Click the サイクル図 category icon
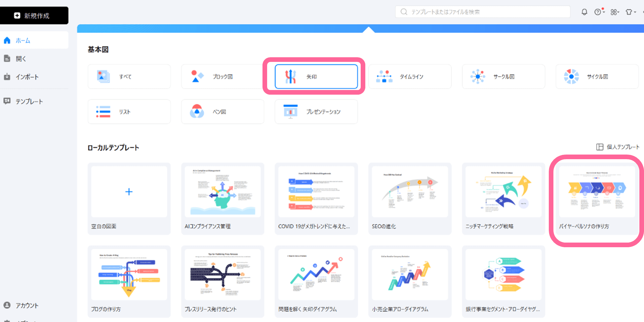This screenshot has height=322, width=644. (571, 76)
